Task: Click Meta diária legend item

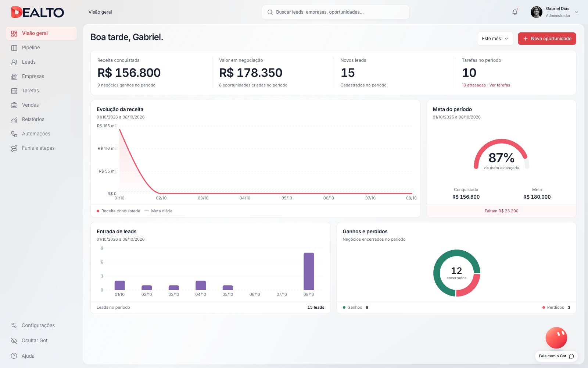Action: tap(158, 211)
